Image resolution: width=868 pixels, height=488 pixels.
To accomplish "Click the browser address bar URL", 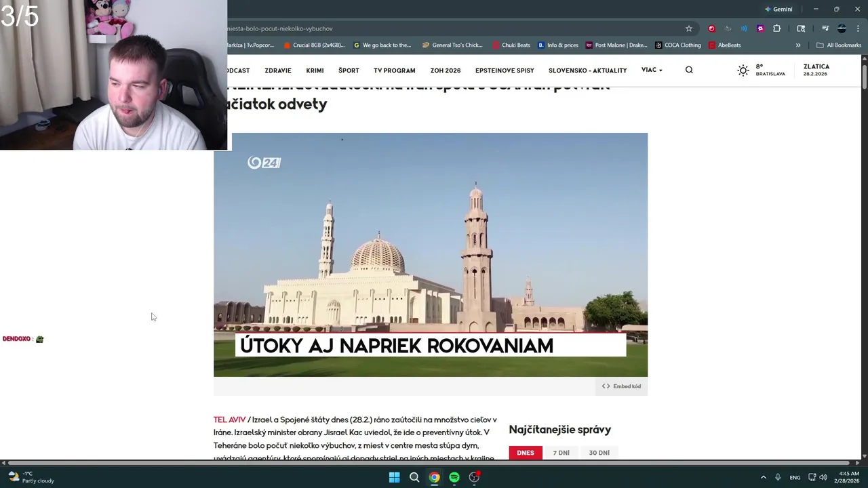I will (281, 28).
